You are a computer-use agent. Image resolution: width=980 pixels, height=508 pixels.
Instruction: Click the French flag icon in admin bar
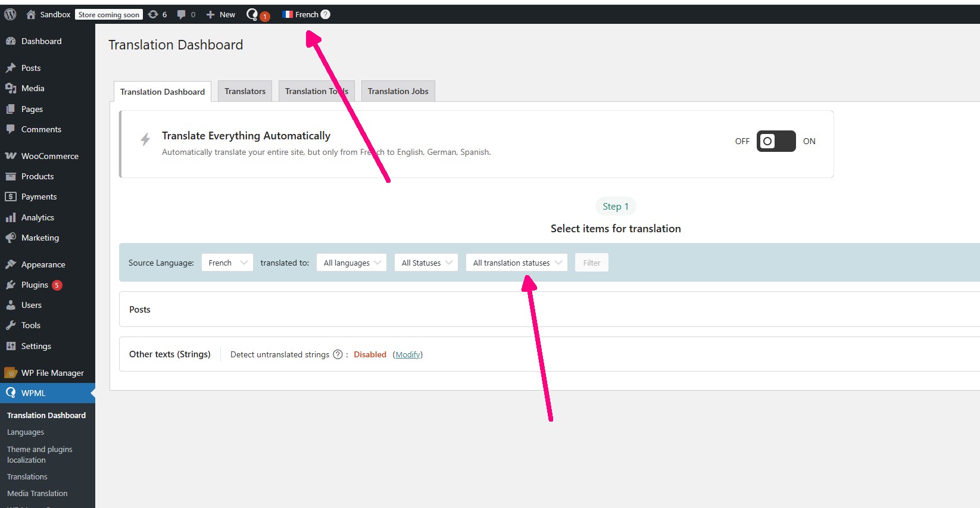288,14
